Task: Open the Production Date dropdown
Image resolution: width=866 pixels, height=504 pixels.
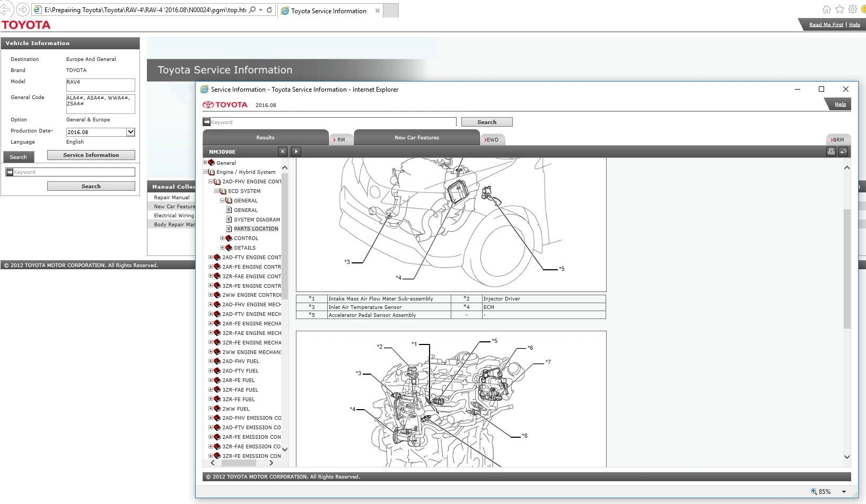Action: coord(130,132)
